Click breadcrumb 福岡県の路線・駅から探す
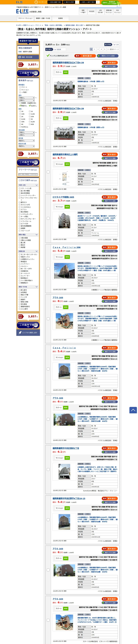The image size is (138, 644). 74,25
